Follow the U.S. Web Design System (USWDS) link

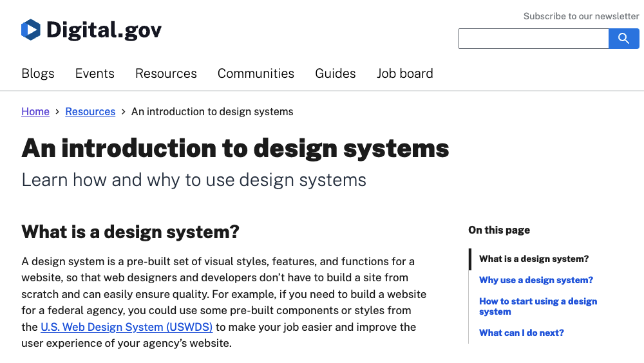126,327
